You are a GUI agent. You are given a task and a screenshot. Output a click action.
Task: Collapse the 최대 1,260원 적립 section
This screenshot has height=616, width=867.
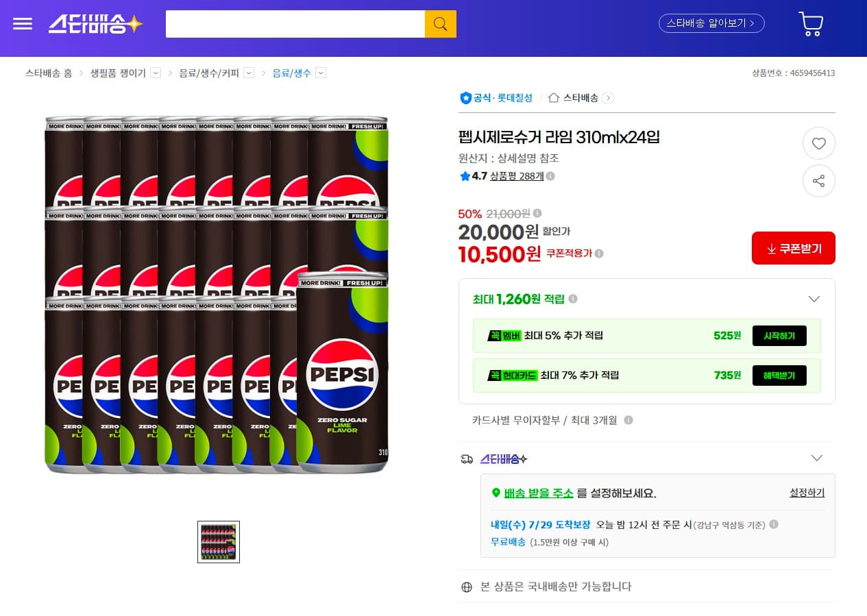tap(814, 299)
